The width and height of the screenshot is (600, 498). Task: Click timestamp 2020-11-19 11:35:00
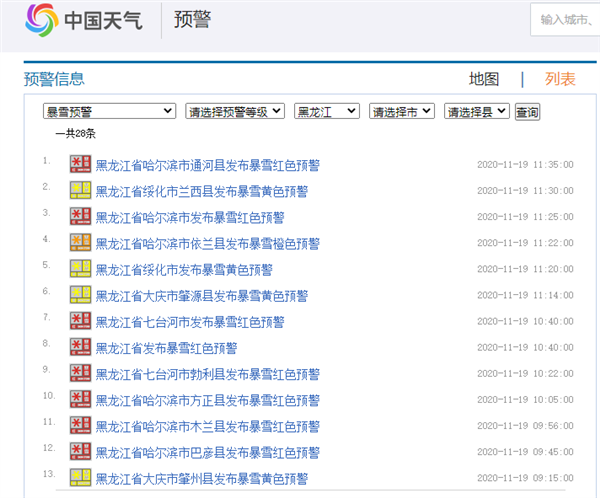click(525, 165)
